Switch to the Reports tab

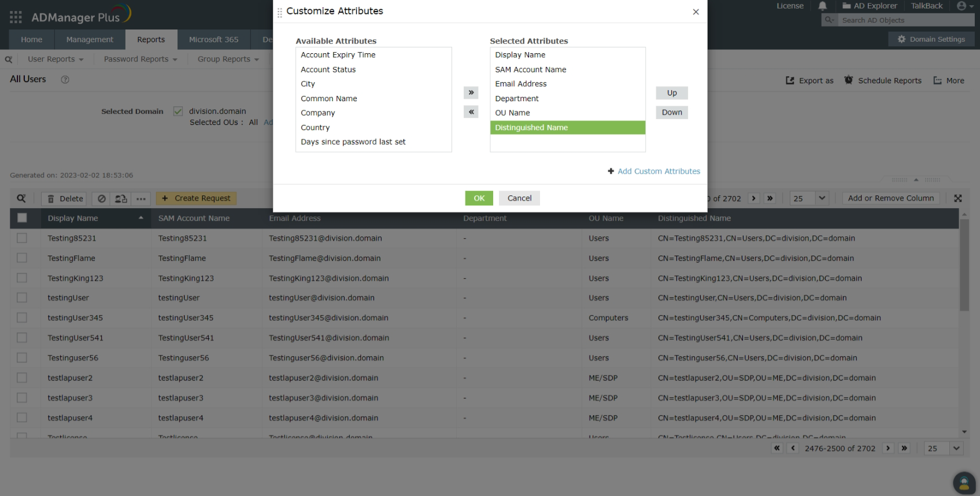click(x=151, y=39)
